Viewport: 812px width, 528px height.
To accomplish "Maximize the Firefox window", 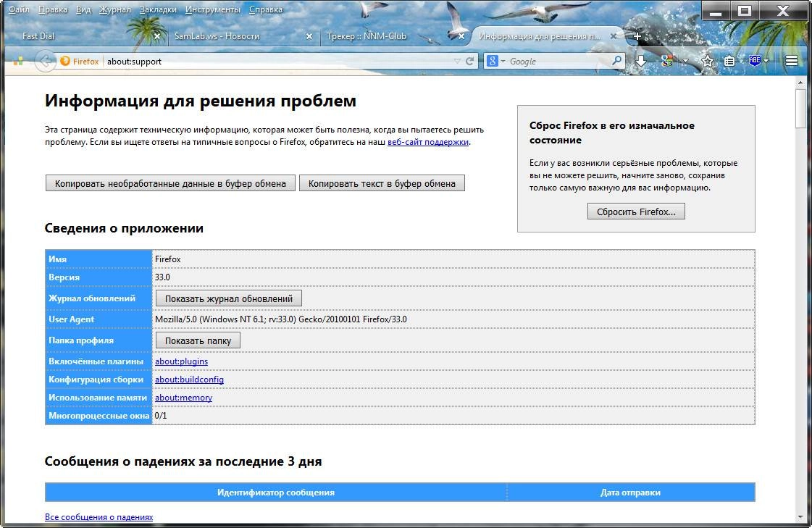I will tap(745, 12).
